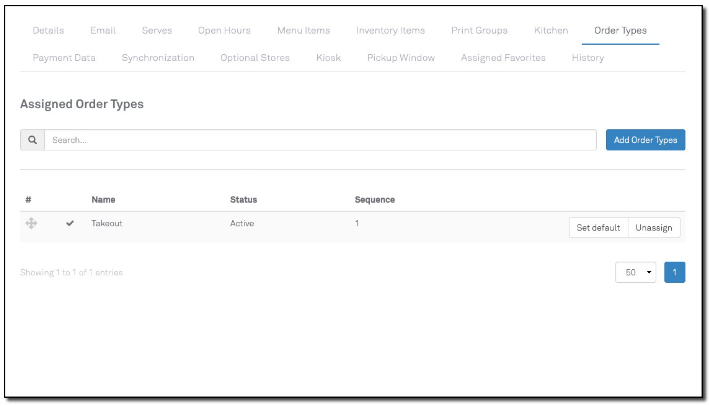Screen dimensions: 709x406
Task: Click the Add Order Types button
Action: [x=645, y=140]
